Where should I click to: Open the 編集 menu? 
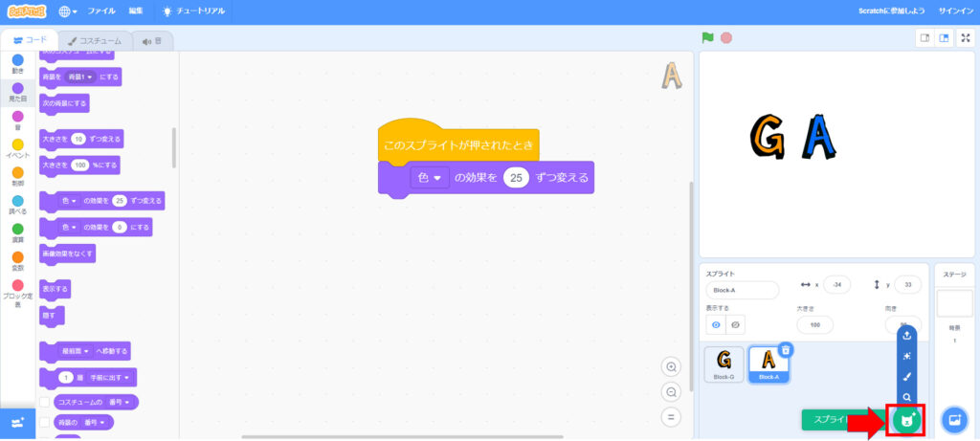pos(136,11)
